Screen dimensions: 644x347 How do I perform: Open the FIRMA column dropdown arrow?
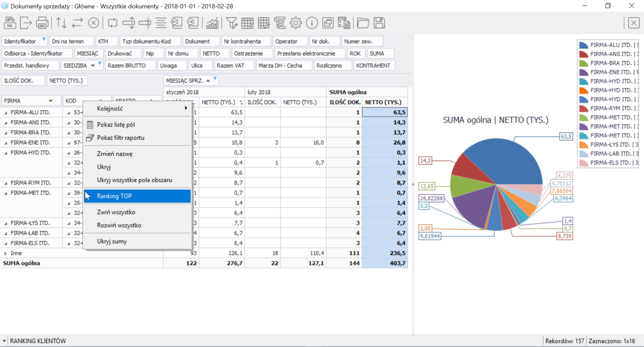coord(50,101)
